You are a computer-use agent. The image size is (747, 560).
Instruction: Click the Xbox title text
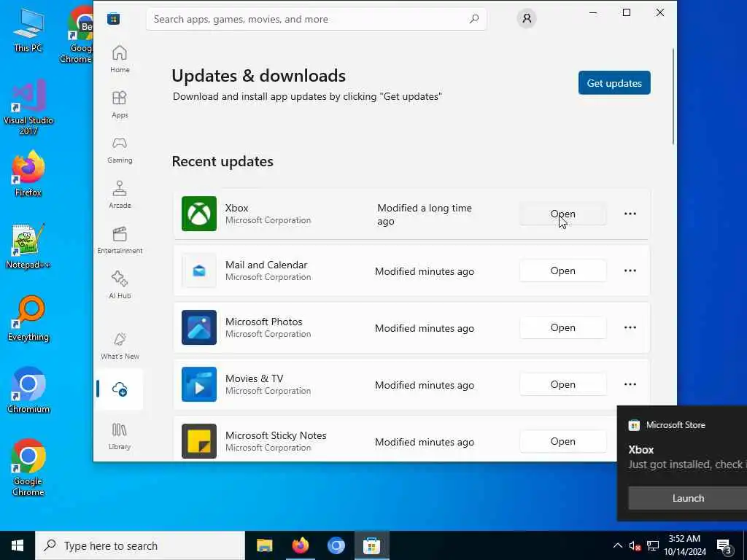point(237,208)
